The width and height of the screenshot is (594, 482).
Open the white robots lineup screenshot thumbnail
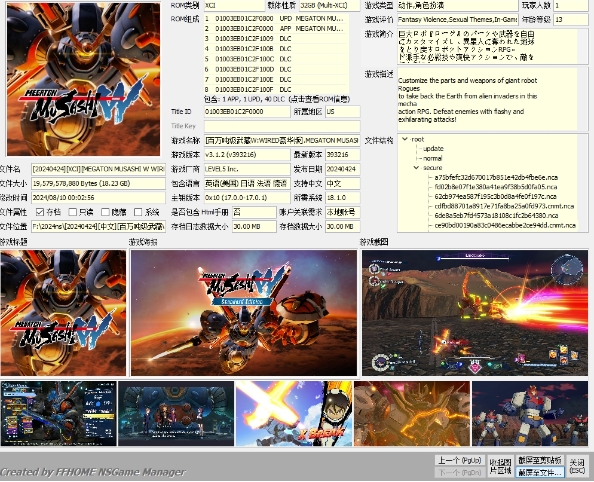pyautogui.click(x=530, y=413)
